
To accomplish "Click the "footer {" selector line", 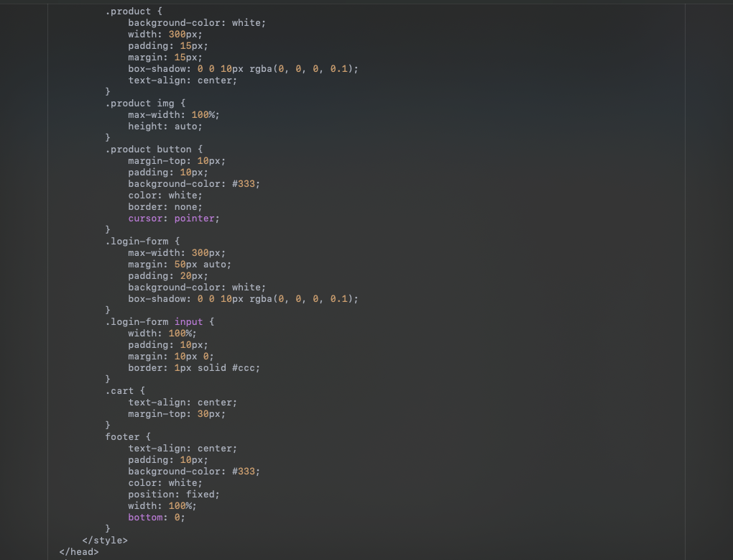I will pos(128,437).
